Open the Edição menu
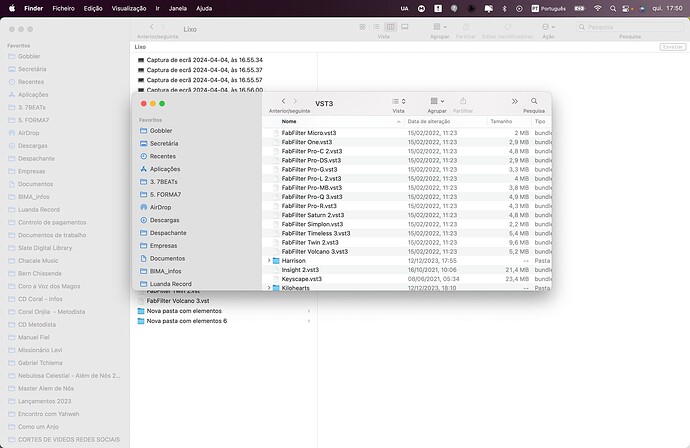The image size is (690, 448). (x=93, y=8)
